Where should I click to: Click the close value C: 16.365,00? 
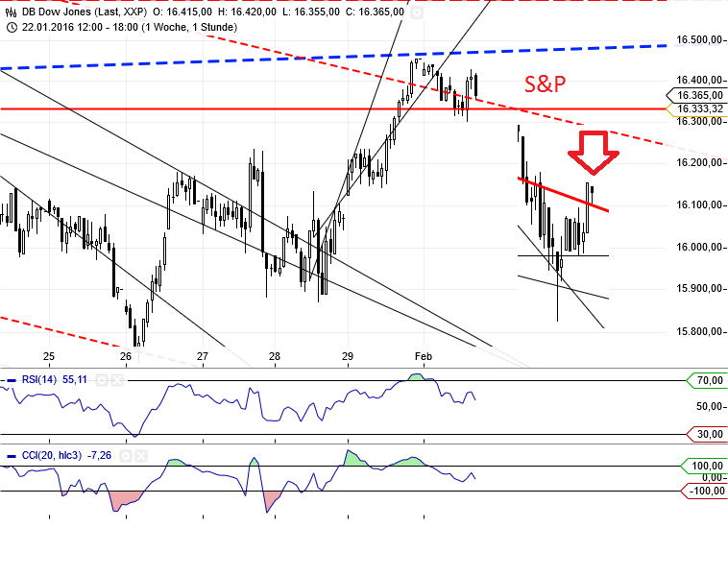[x=375, y=12]
